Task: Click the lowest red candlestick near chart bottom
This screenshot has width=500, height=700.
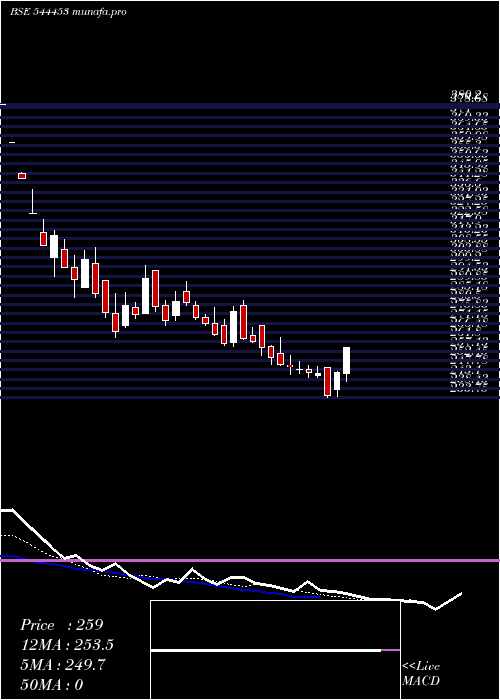Action: [328, 382]
